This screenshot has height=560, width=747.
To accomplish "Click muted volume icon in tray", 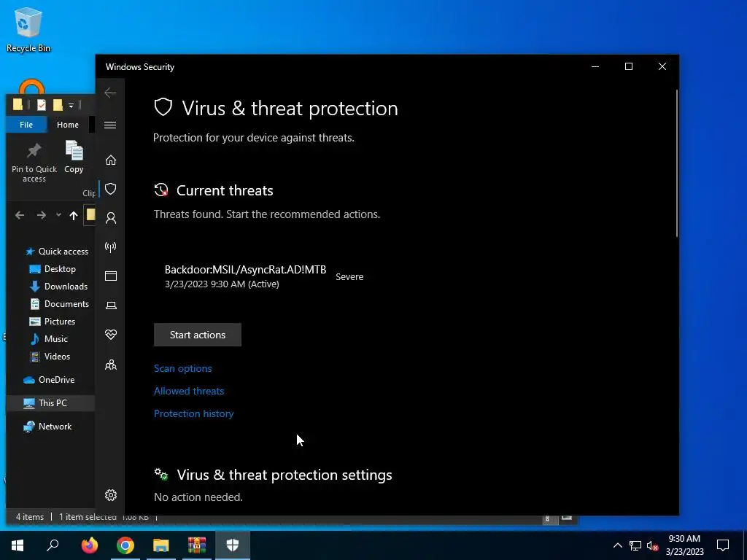I will point(652,545).
